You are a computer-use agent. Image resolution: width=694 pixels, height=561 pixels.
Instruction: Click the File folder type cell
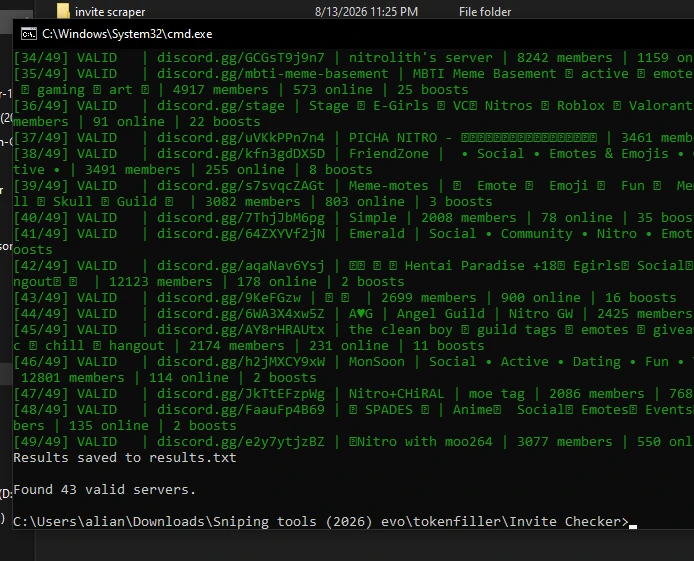coord(485,12)
